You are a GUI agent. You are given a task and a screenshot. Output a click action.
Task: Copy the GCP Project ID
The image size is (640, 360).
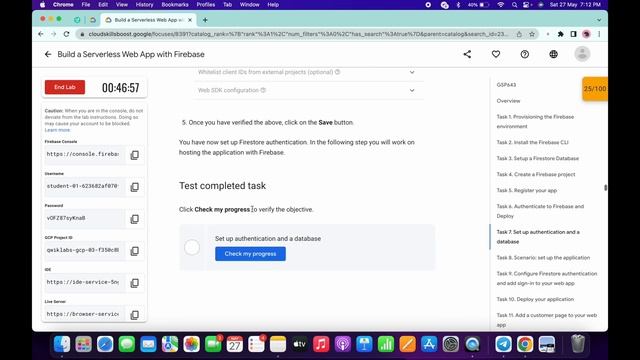[x=134, y=251]
